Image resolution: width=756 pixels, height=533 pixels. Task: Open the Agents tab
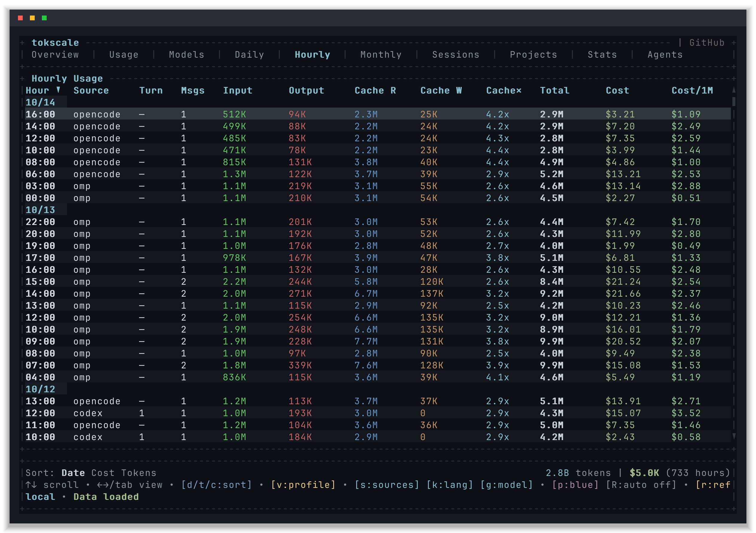click(665, 55)
